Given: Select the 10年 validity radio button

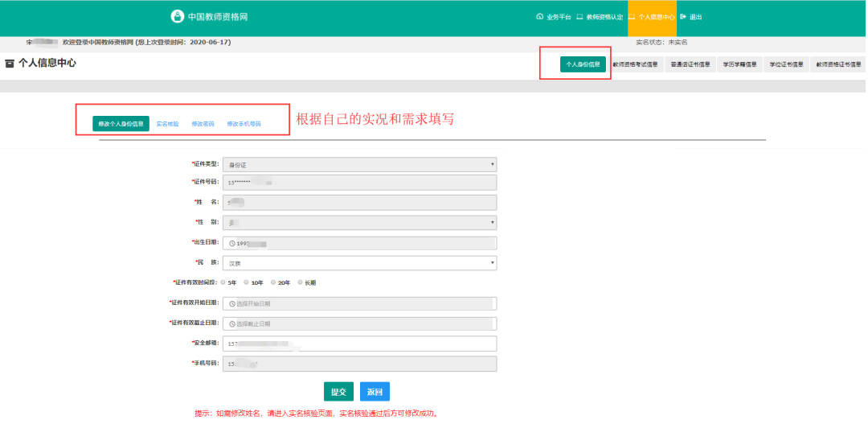Looking at the screenshot, I should tap(247, 282).
